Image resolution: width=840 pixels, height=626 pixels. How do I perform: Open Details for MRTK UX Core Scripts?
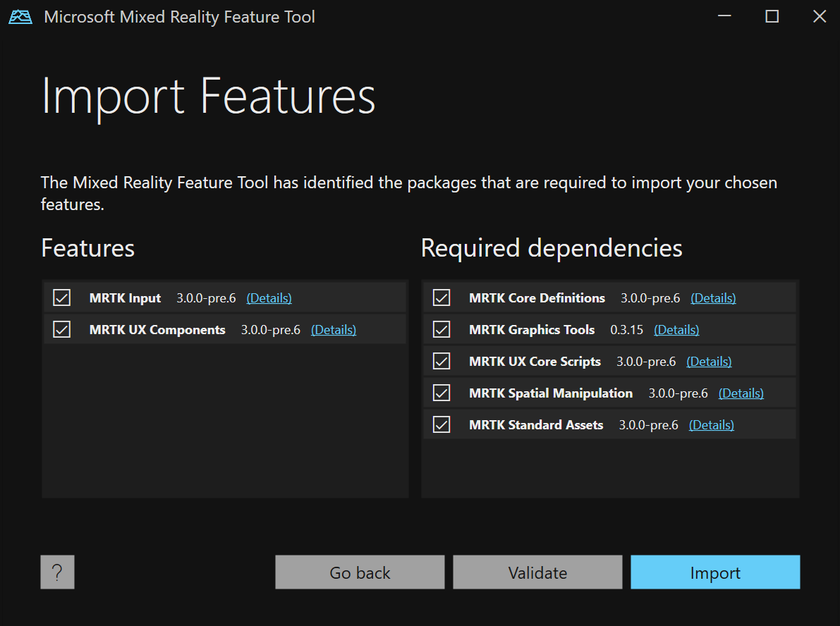coord(709,361)
